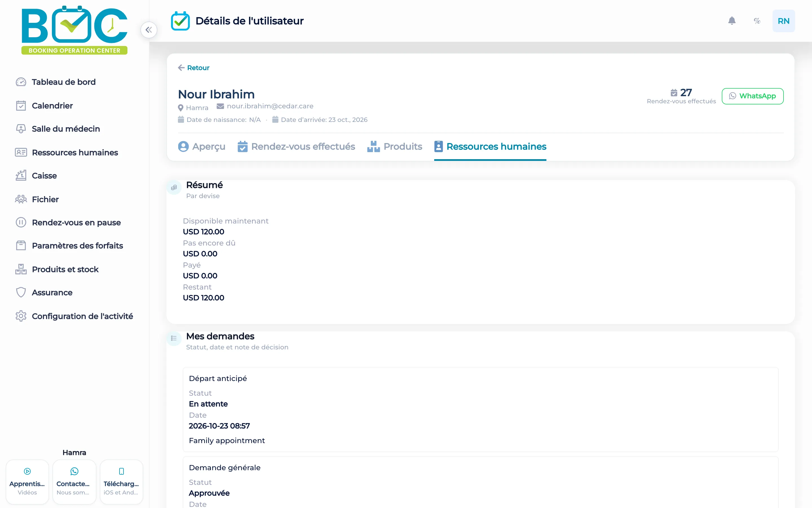This screenshot has height=508, width=812.
Task: Open Paramètres des forfaits
Action: tap(69, 246)
